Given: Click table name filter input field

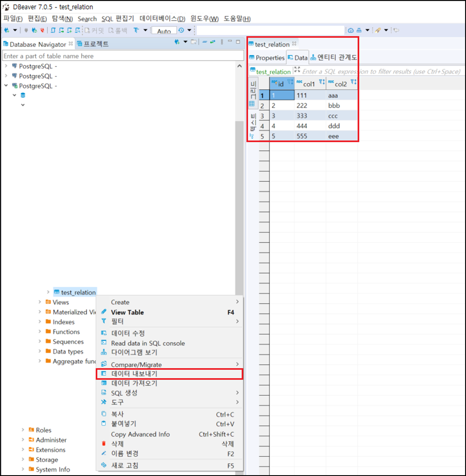Looking at the screenshot, I should (123, 56).
